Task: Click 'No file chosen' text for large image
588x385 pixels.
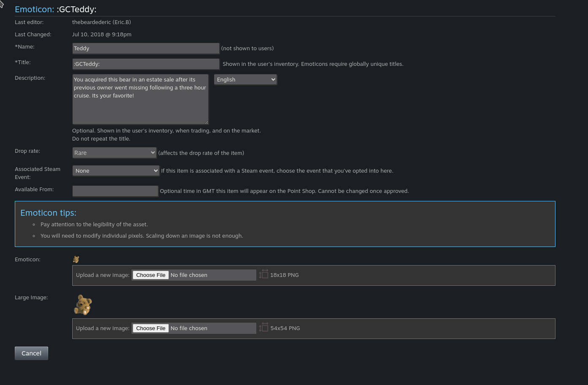Action: click(189, 328)
